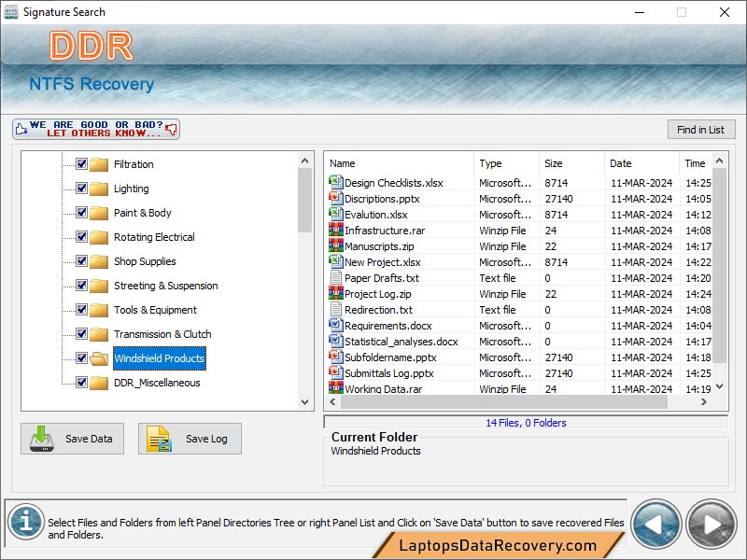Click the back navigation arrow icon
The image size is (747, 560).
[x=655, y=525]
